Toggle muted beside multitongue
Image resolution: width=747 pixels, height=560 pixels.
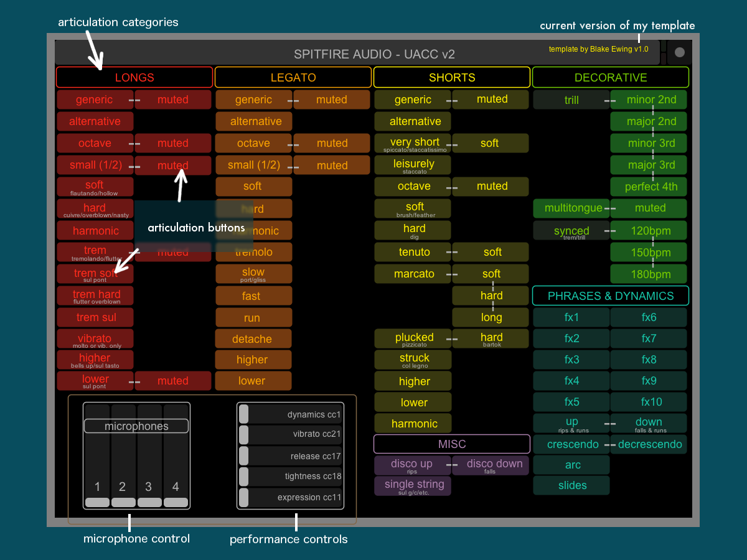pos(649,208)
